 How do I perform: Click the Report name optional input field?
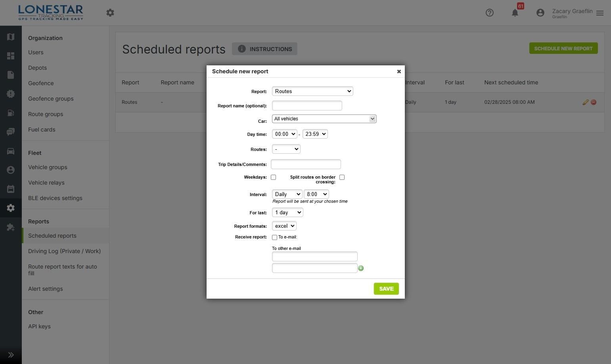pos(307,105)
